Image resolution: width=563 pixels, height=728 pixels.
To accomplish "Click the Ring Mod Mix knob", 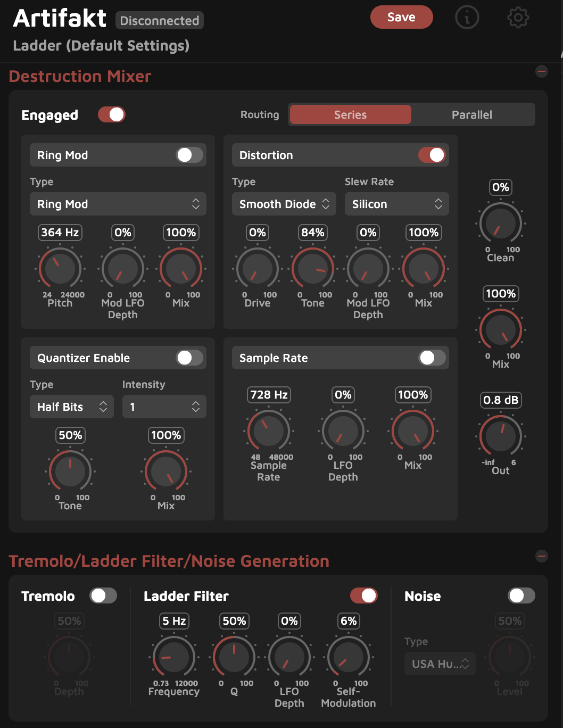I will tap(181, 269).
